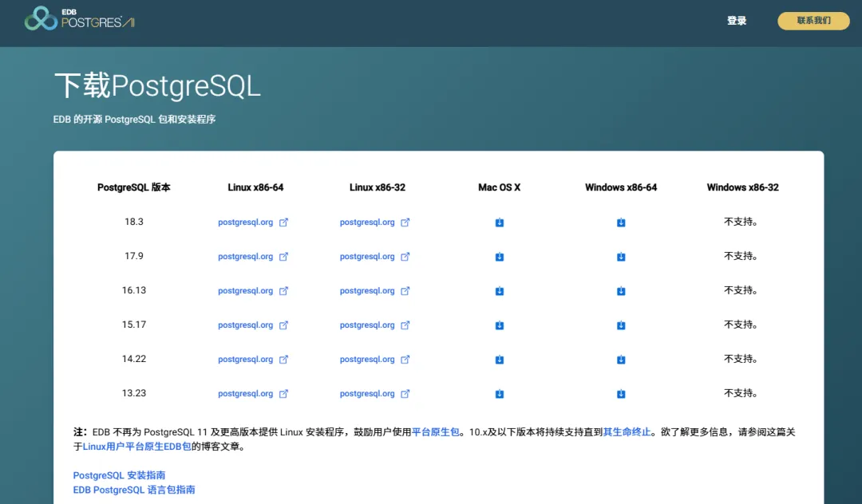Click external-link icon for 13.23 Linux x86-32
The height and width of the screenshot is (504, 862).
click(405, 394)
